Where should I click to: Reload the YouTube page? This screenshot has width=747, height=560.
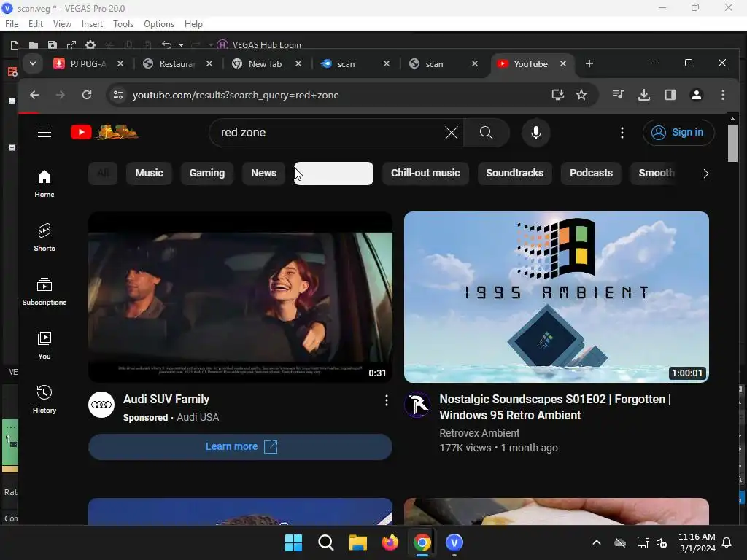(x=87, y=95)
